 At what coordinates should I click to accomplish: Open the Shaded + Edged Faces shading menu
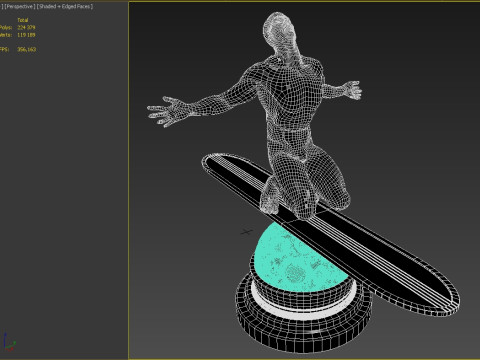(65, 6)
